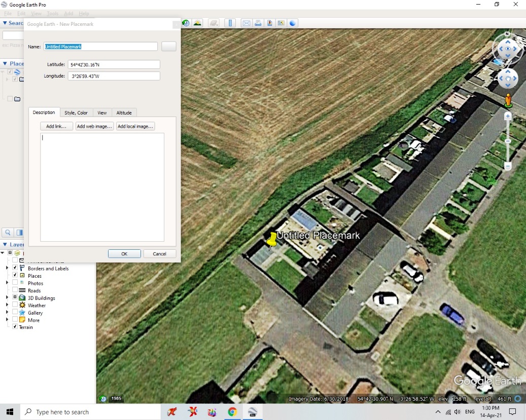
Task: Click the Street View pegman icon
Action: pyautogui.click(x=508, y=100)
